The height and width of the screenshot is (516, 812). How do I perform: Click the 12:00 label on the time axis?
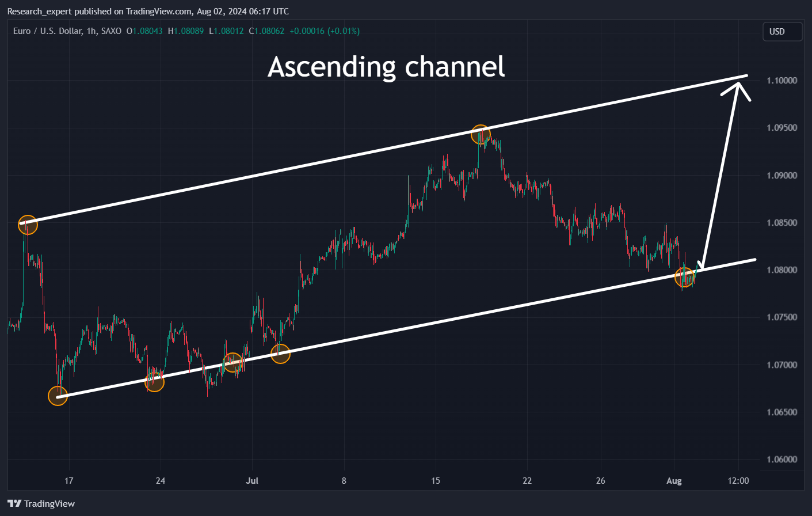tap(738, 481)
